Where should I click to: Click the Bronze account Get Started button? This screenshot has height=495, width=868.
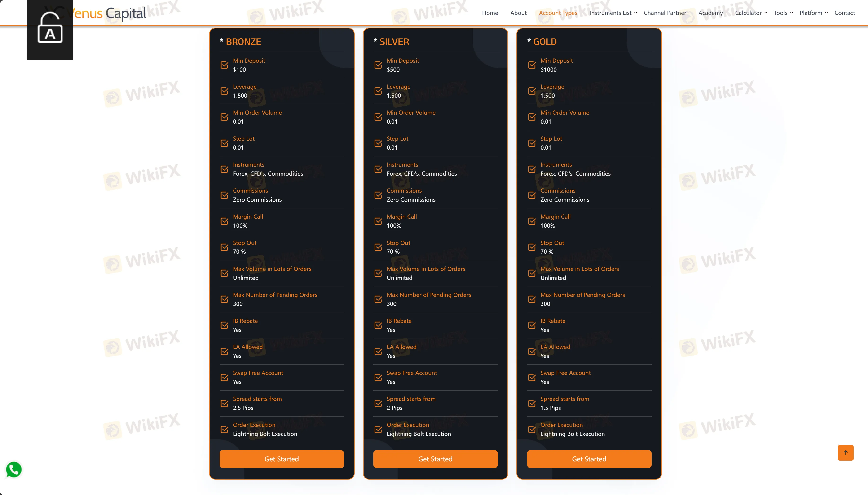click(x=281, y=459)
